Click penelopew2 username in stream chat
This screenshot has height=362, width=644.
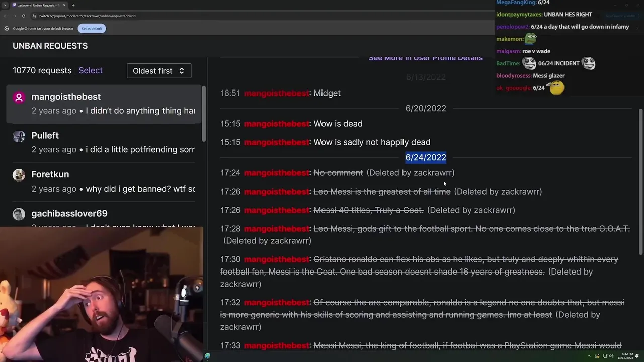point(512,27)
